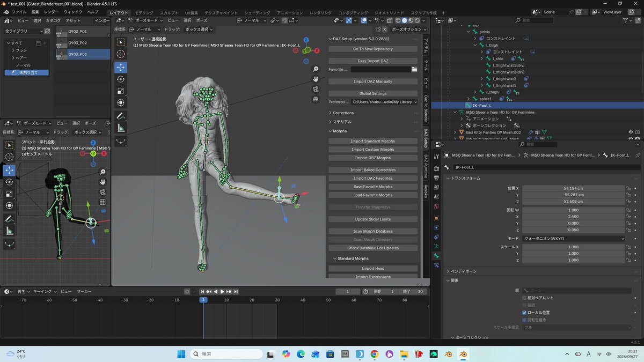Click the Global Settings button
This screenshot has width=644, height=362.
[373, 93]
